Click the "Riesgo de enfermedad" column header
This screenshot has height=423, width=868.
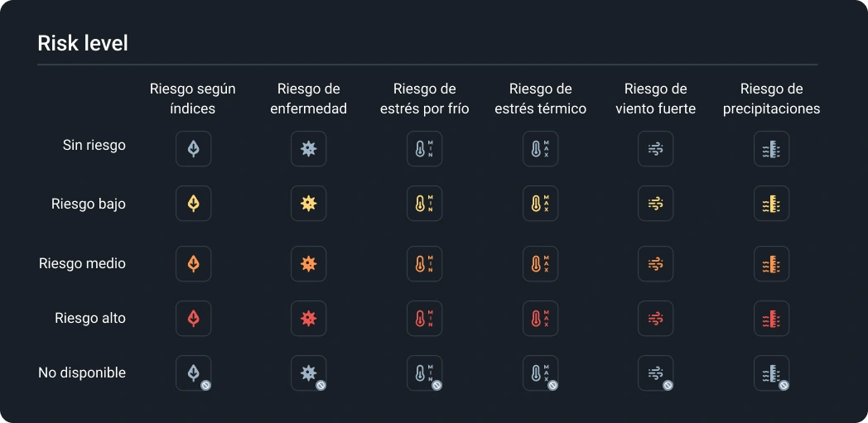309,99
